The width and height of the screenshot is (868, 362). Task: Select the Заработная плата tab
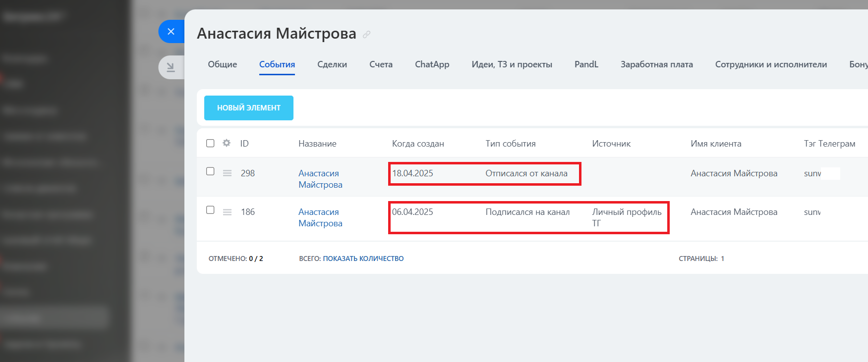coord(656,64)
